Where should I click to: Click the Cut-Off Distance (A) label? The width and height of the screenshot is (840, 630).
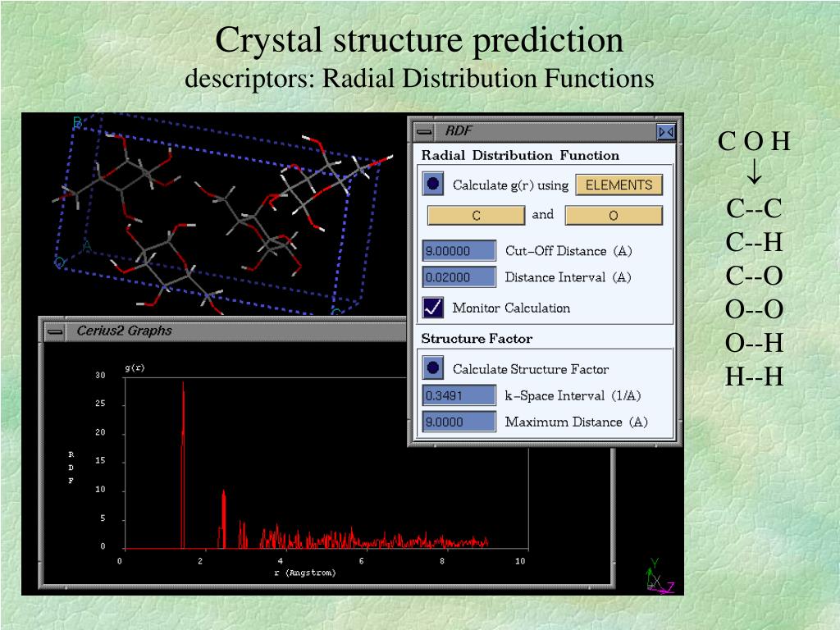(568, 251)
